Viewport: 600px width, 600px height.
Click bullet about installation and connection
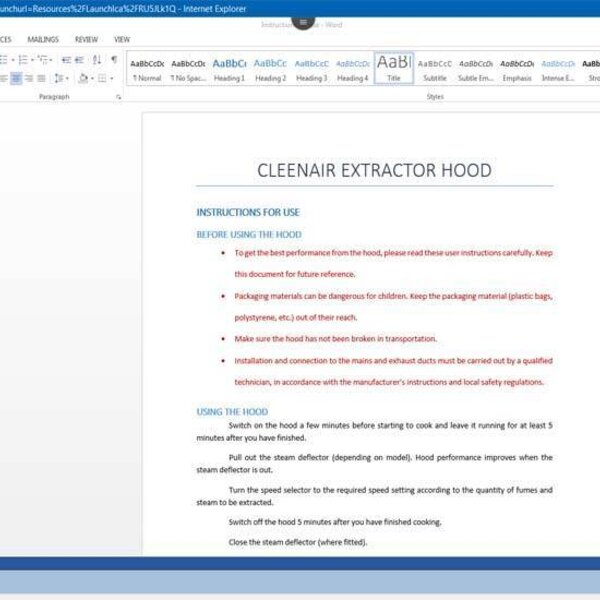pos(393,372)
